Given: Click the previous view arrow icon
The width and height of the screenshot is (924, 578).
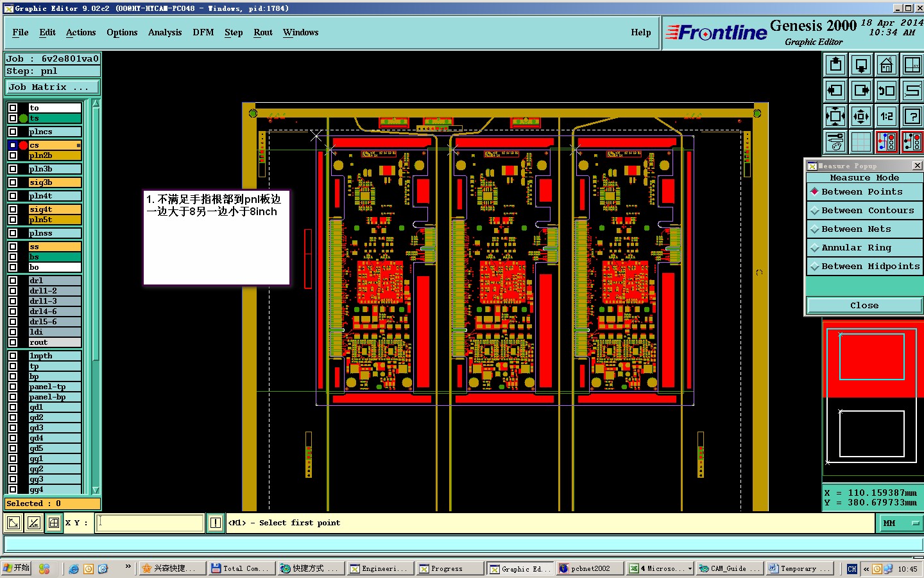Looking at the screenshot, I should tap(887, 91).
